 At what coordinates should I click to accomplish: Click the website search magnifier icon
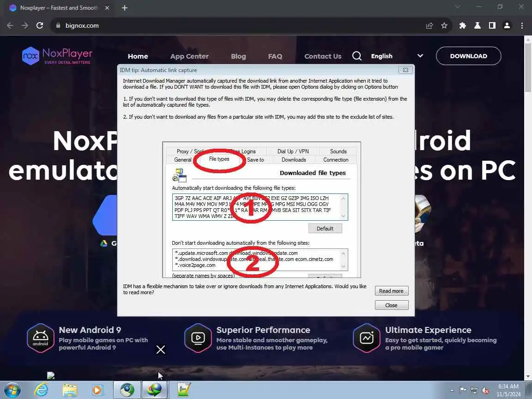357,55
